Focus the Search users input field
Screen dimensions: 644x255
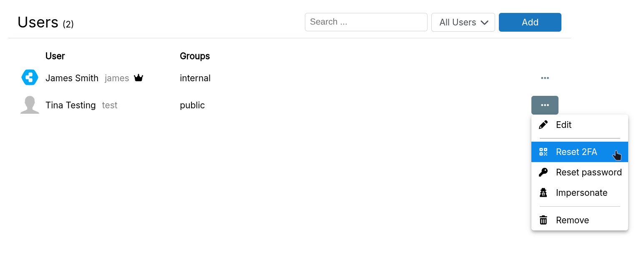click(x=366, y=22)
